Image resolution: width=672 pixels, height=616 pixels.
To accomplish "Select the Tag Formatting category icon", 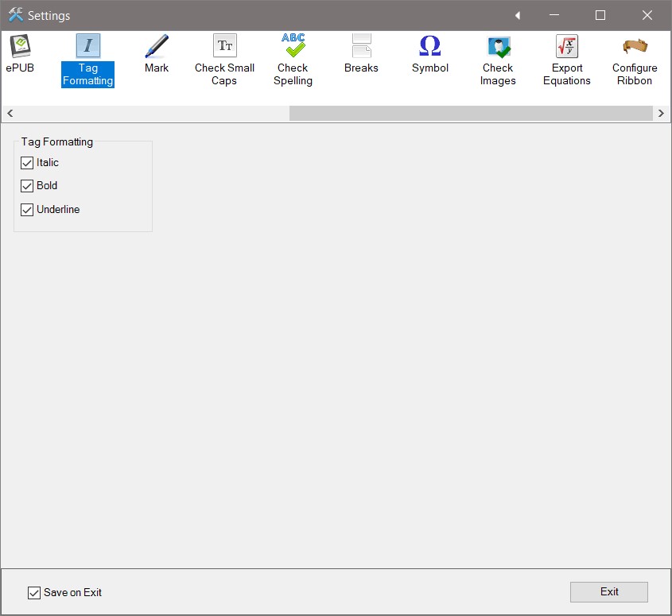I will point(87,60).
